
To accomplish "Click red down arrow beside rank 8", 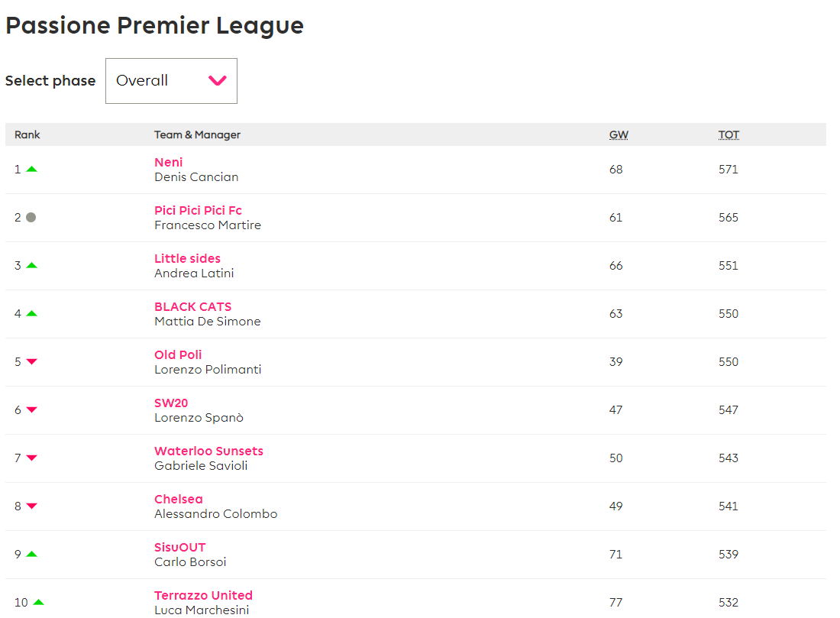I will (31, 506).
